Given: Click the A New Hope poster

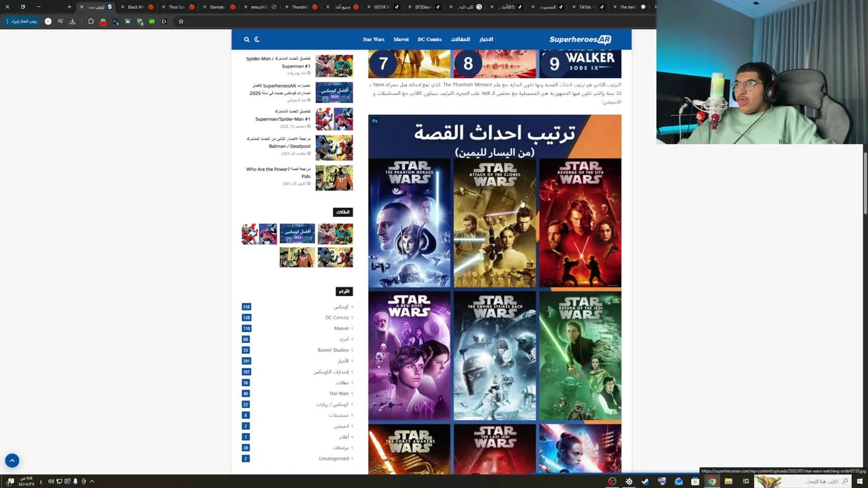Looking at the screenshot, I should coord(410,357).
